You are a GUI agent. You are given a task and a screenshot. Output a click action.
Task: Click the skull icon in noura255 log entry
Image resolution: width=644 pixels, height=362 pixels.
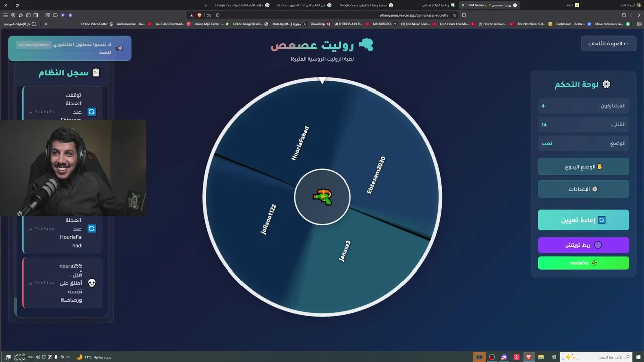[x=92, y=283]
